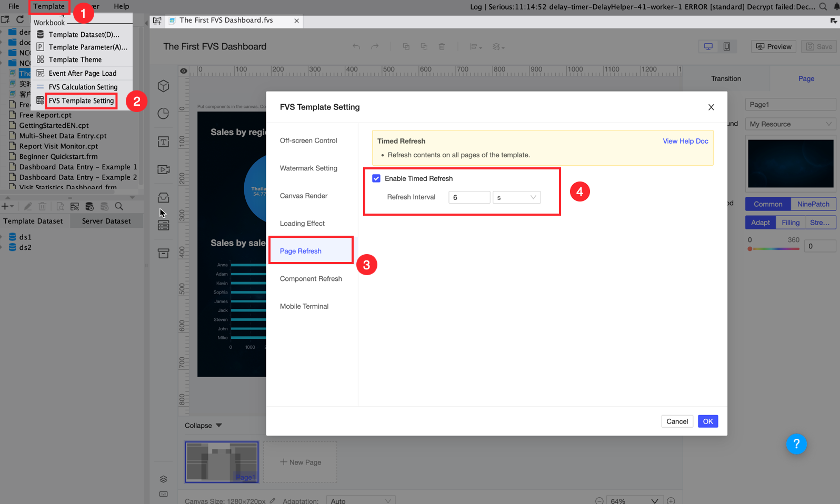Switch to desktop layout view icon

[708, 46]
